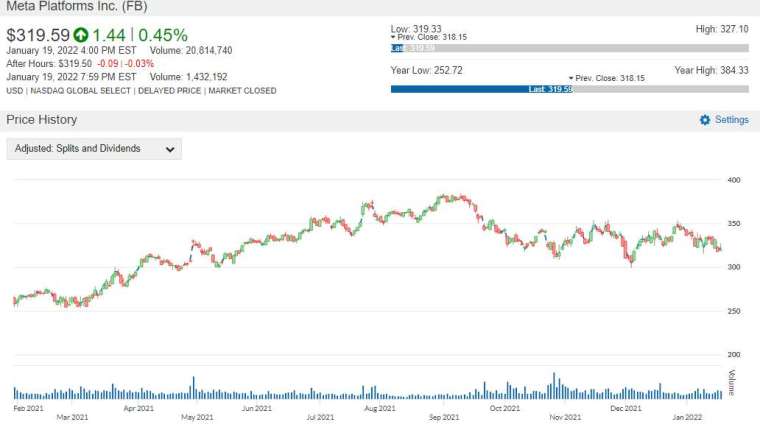Click the 400 price axis label

pyautogui.click(x=734, y=180)
